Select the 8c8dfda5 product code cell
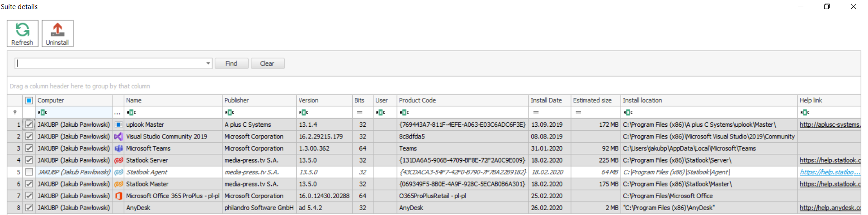 pos(463,136)
